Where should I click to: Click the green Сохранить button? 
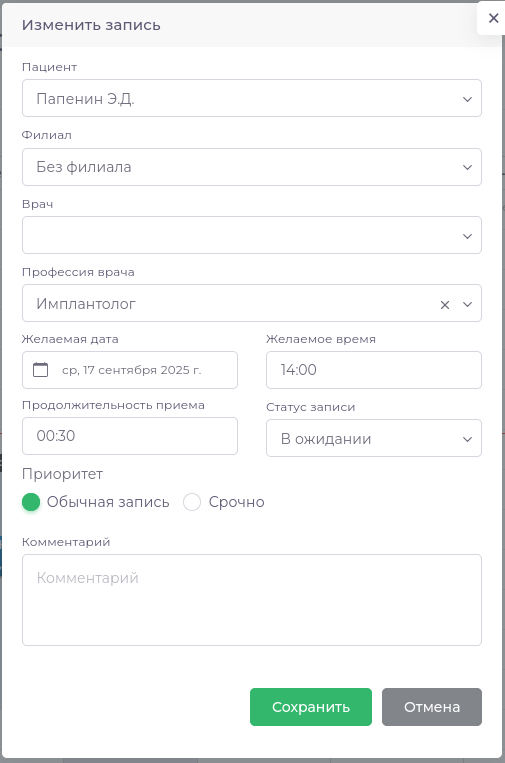(x=311, y=707)
